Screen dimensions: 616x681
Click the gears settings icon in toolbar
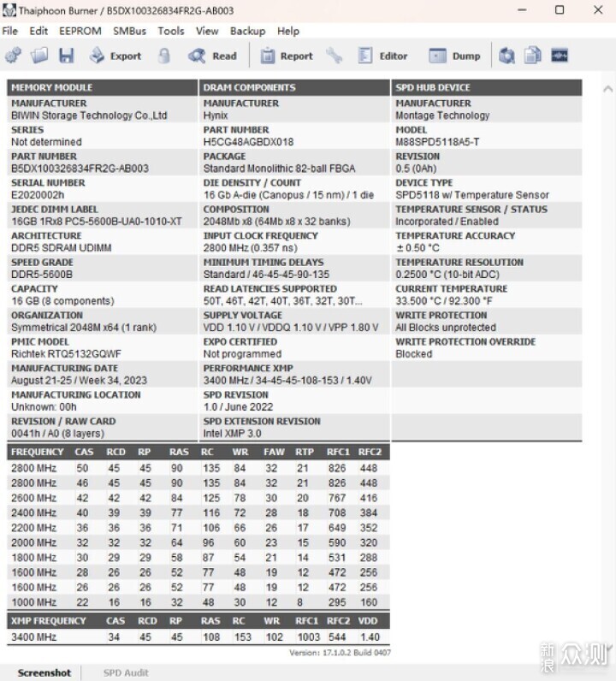tap(14, 56)
